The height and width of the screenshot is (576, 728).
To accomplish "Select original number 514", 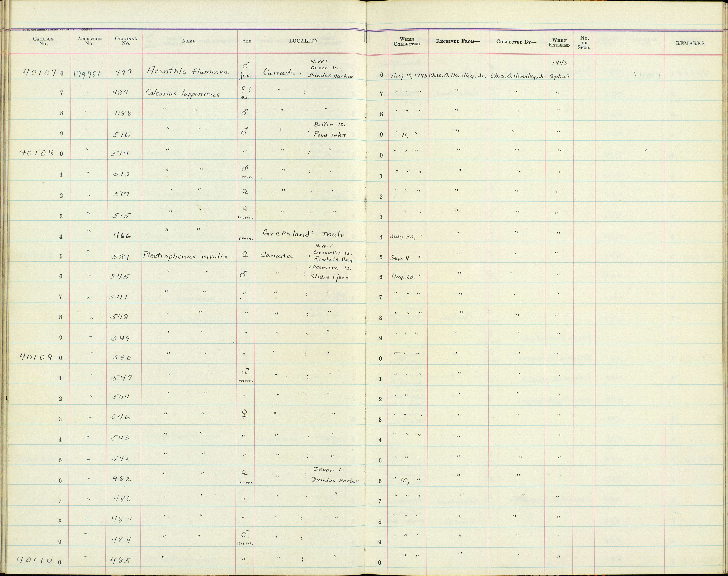I will pos(120,153).
